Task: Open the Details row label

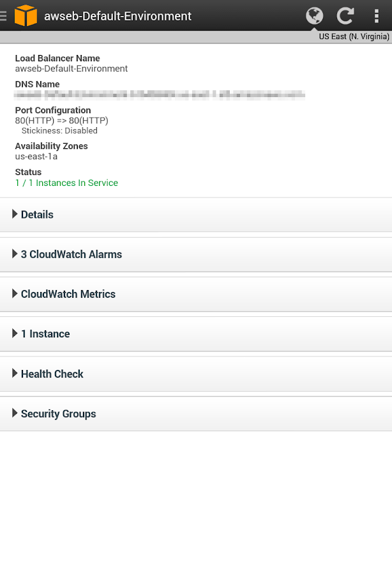Action: [37, 215]
